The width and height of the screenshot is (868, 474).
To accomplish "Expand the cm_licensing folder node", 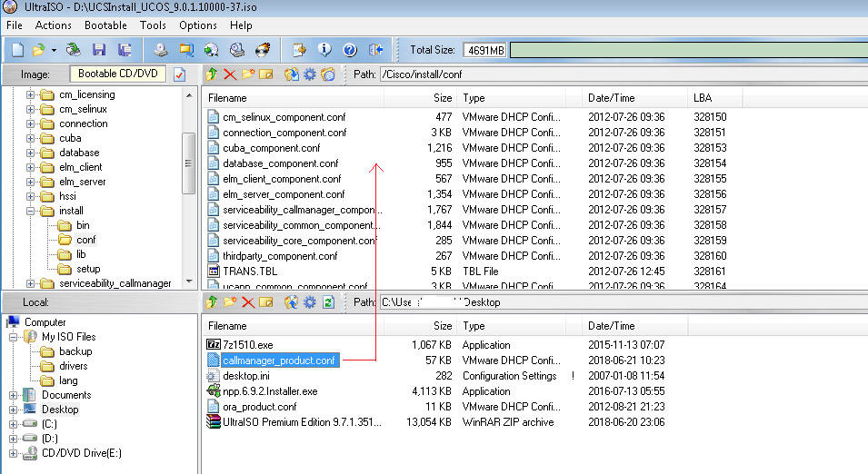I will [x=30, y=94].
